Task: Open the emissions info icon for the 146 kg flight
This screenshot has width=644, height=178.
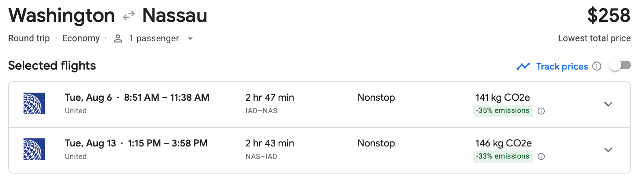Action: click(541, 157)
